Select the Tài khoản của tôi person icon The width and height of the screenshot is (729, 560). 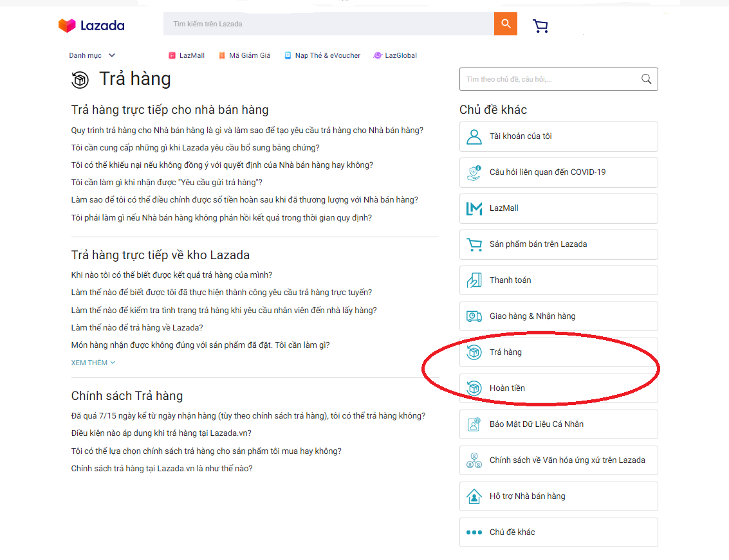(475, 136)
